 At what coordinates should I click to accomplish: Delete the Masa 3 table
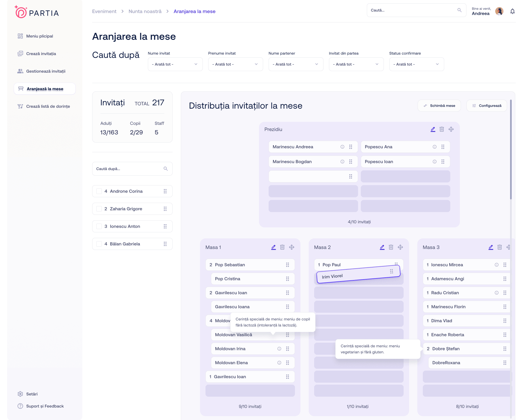[500, 247]
